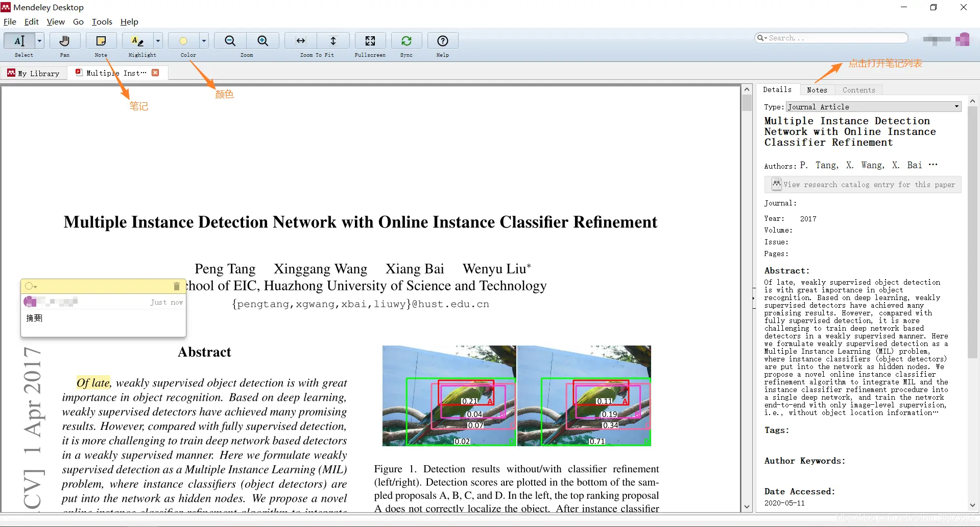This screenshot has height=527, width=980.
Task: Click the authors email address line
Action: tap(361, 304)
